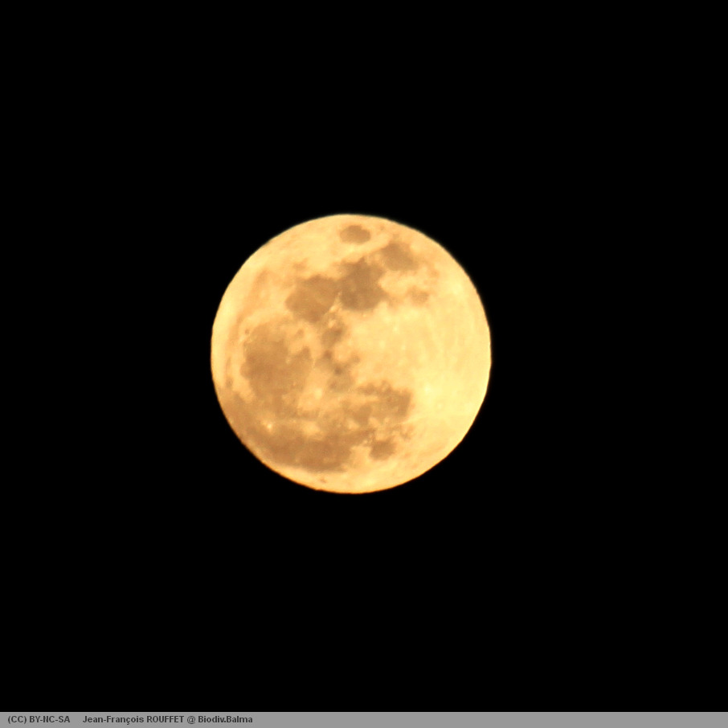The width and height of the screenshot is (728, 728).
Task: Select the Biodiv.Balma text in caption
Action: tap(225, 719)
